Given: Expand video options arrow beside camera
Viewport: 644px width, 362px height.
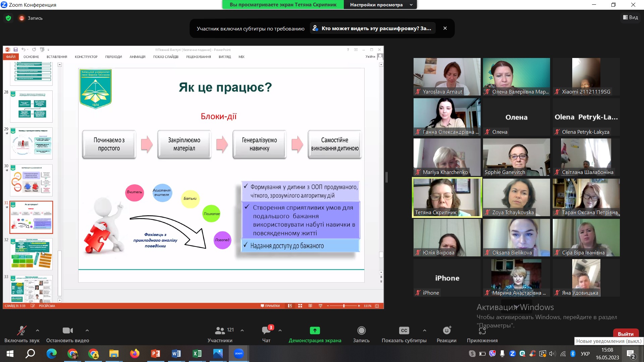Looking at the screenshot, I should (87, 330).
